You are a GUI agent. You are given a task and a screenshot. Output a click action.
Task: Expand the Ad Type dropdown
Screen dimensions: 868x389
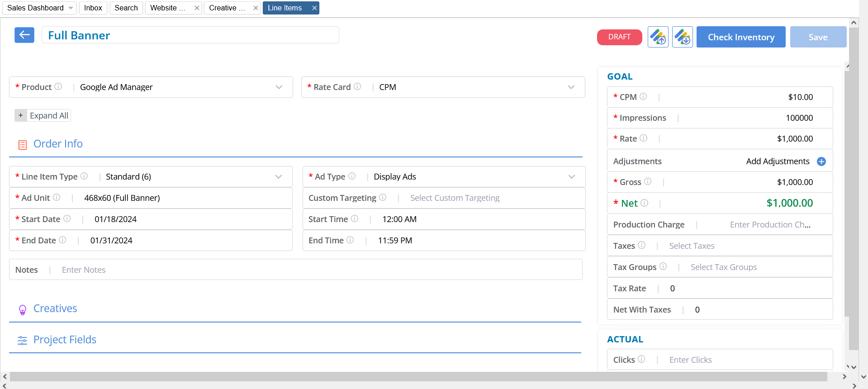coord(571,176)
